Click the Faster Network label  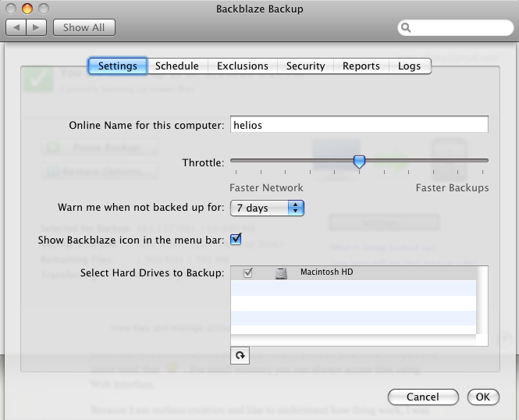coord(266,187)
